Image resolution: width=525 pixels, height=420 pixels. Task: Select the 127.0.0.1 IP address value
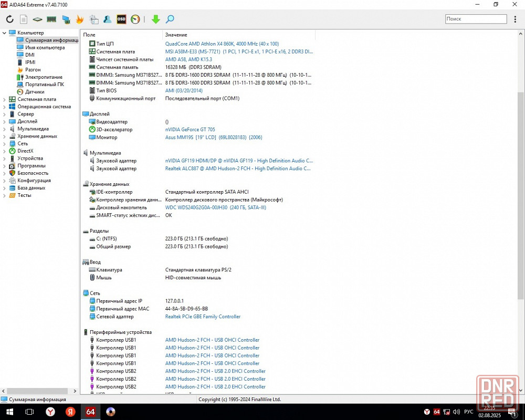point(174,301)
